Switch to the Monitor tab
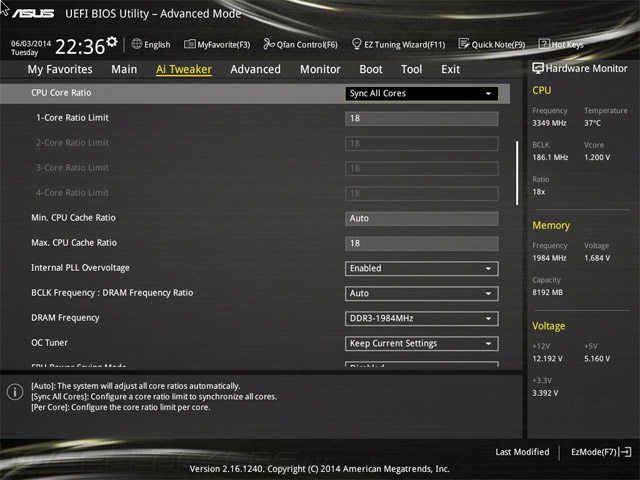The height and width of the screenshot is (480, 640). 320,69
